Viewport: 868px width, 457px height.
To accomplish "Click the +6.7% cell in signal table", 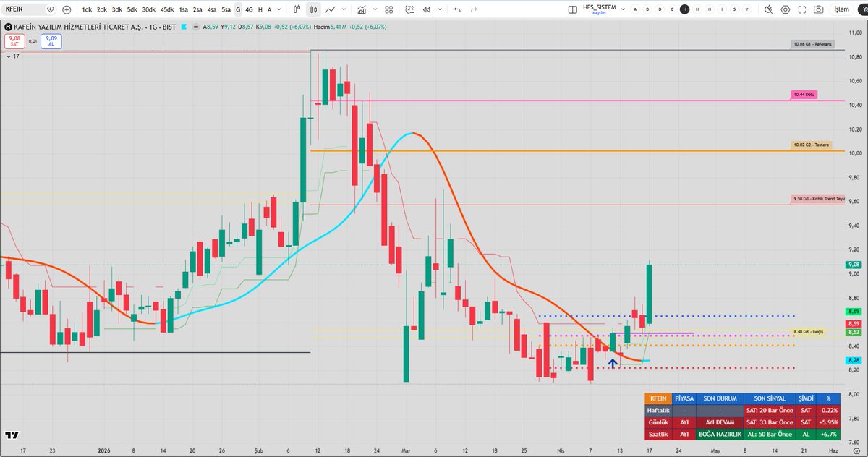I will pyautogui.click(x=828, y=433).
